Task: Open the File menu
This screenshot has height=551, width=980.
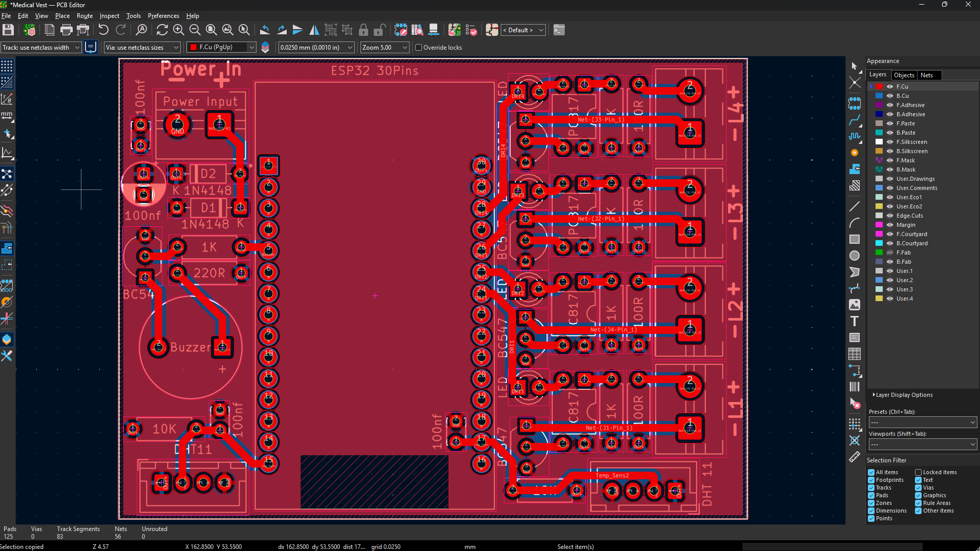Action: pyautogui.click(x=6, y=16)
